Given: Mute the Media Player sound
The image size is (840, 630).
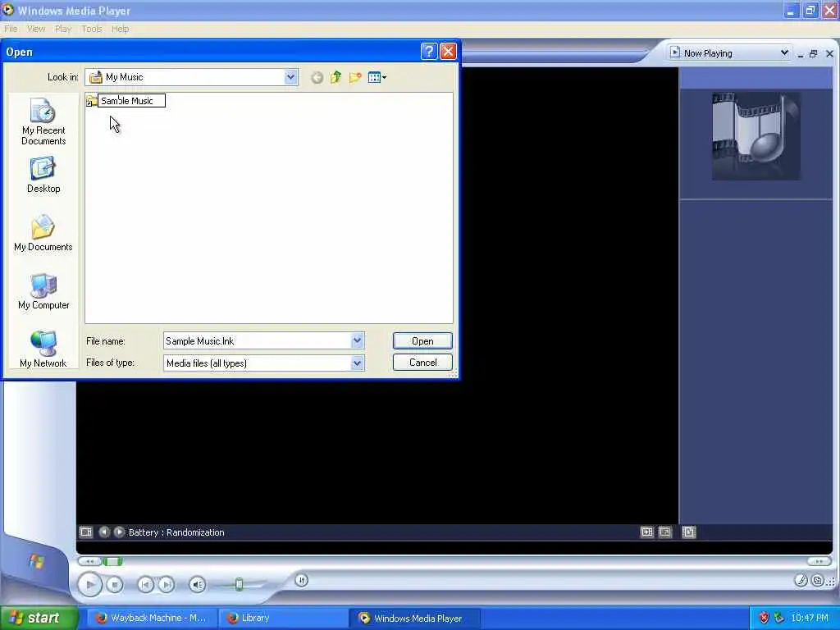Looking at the screenshot, I should 198,584.
